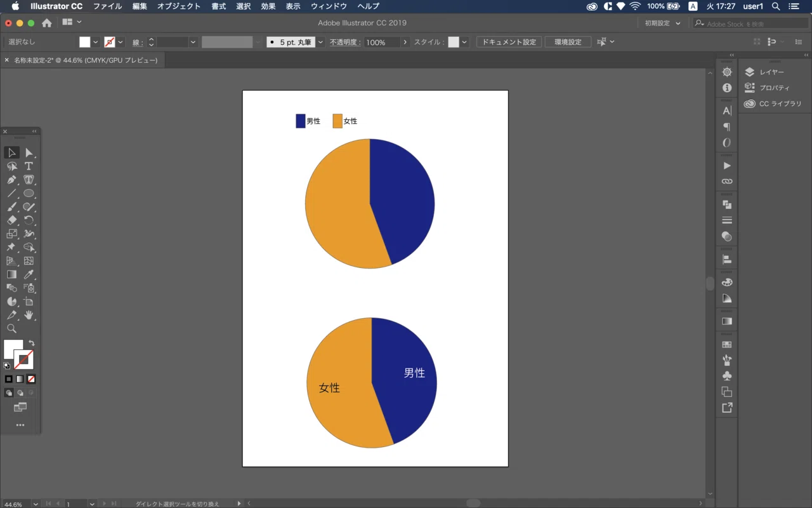
Task: Open stroke color dropdown in control bar
Action: (x=121, y=42)
